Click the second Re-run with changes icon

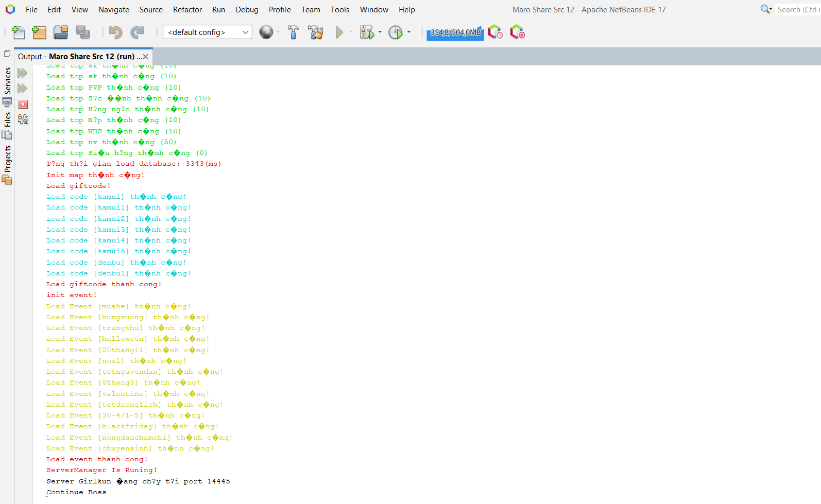point(22,89)
